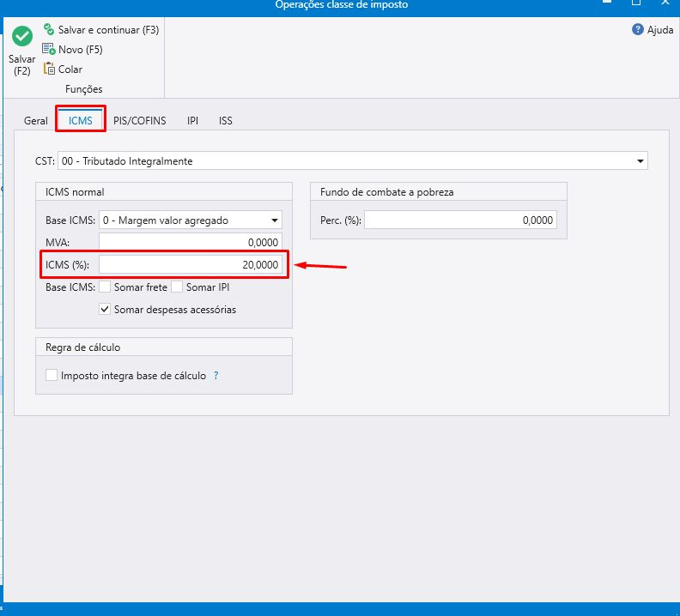Screen dimensions: 680x616
Task: Click the Novo (F5) icon
Action: click(x=49, y=50)
